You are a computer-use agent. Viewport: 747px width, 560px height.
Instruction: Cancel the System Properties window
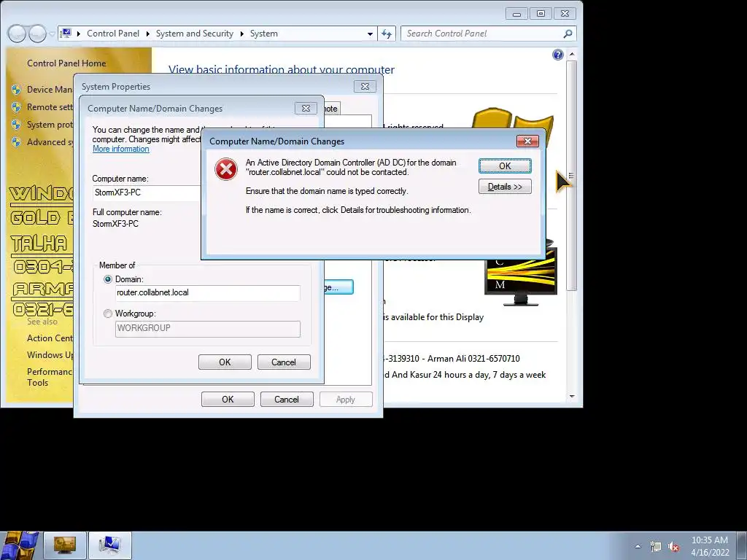click(287, 400)
